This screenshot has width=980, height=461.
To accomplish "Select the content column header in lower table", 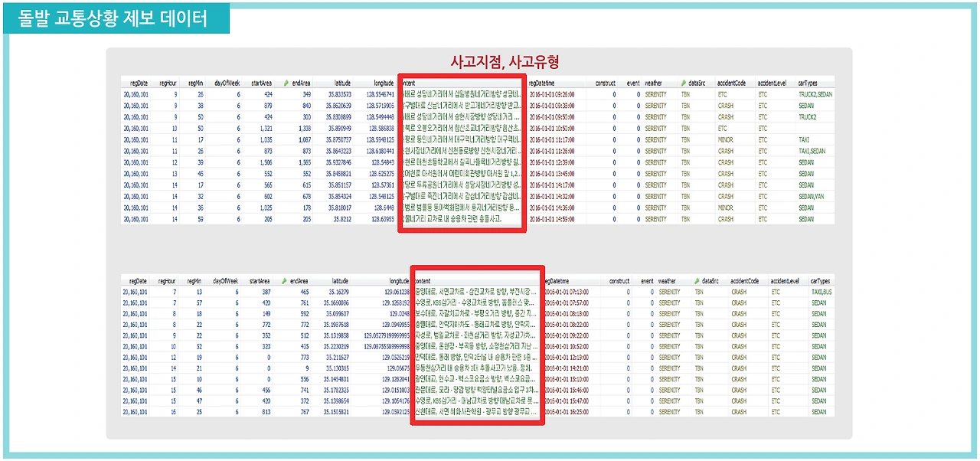I will [422, 282].
